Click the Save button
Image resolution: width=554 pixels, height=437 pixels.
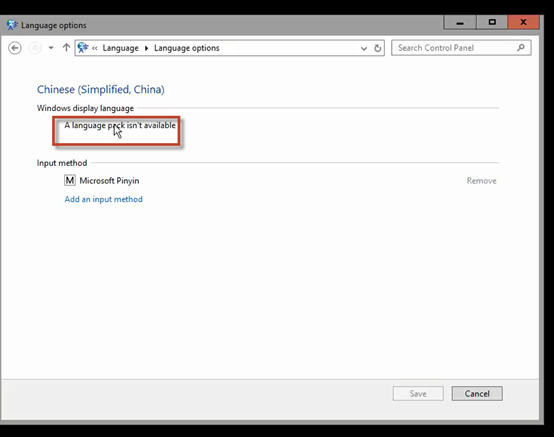click(418, 394)
